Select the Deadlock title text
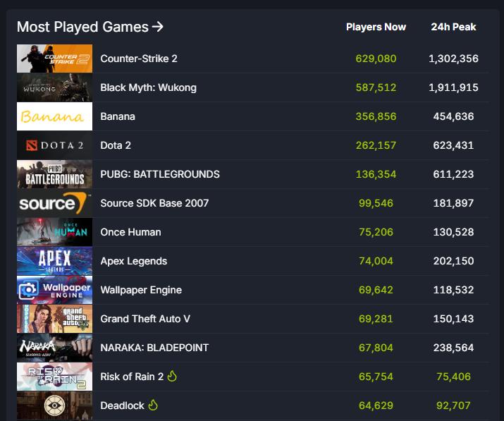The image size is (504, 421). tap(123, 405)
